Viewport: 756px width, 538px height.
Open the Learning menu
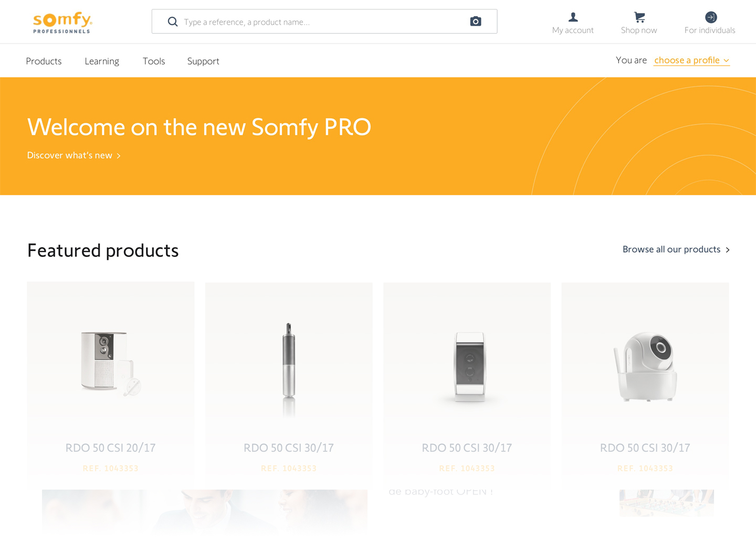(102, 61)
